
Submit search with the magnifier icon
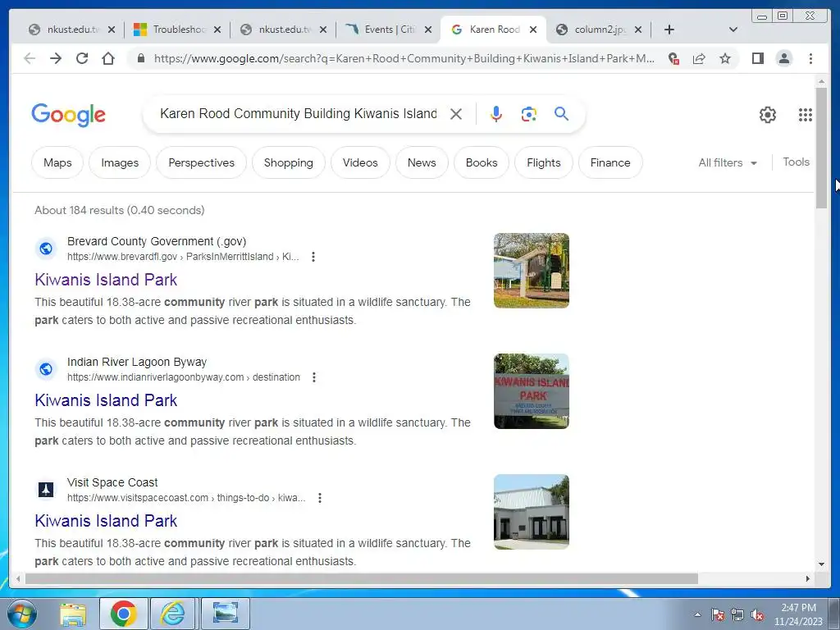pyautogui.click(x=561, y=113)
